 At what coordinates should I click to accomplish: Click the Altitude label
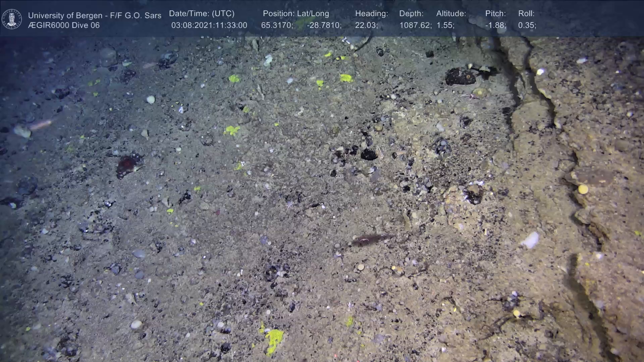(x=451, y=14)
